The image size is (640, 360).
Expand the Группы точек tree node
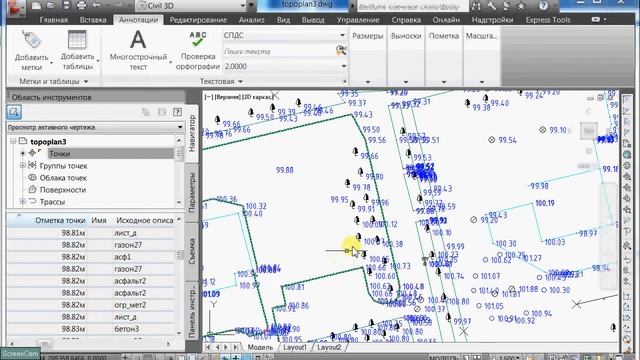[23, 165]
